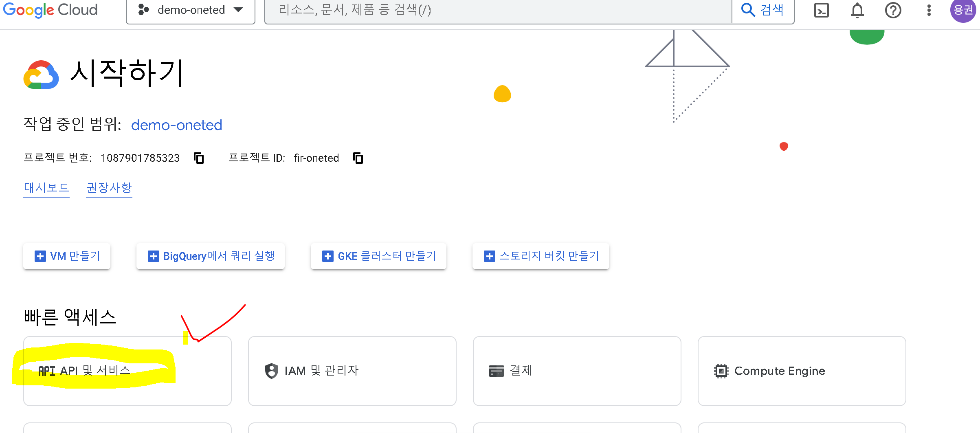The width and height of the screenshot is (980, 433).
Task: Click the IAM shield icon
Action: pyautogui.click(x=271, y=371)
